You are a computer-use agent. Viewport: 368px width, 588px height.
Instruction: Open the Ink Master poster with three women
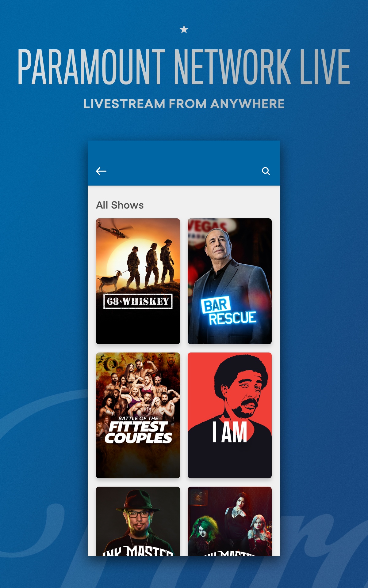click(x=230, y=521)
